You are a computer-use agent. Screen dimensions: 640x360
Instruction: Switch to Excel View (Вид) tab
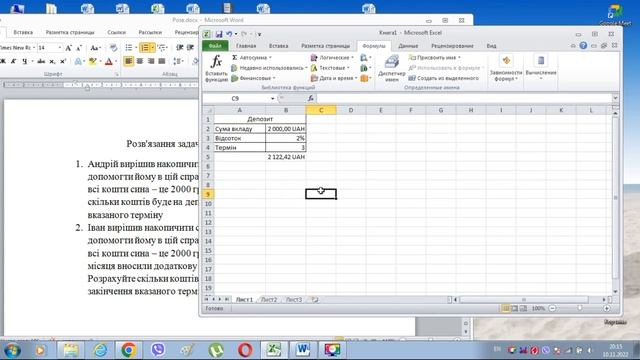pyautogui.click(x=491, y=46)
